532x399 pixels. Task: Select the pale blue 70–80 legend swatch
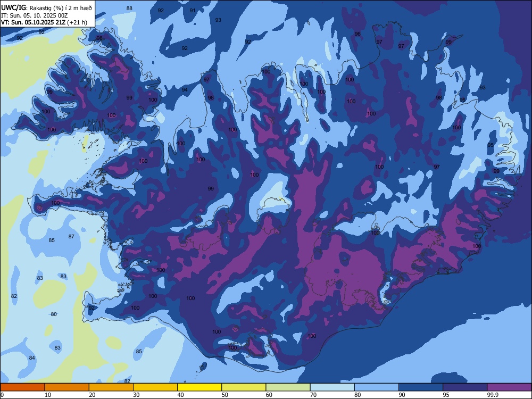click(332, 387)
